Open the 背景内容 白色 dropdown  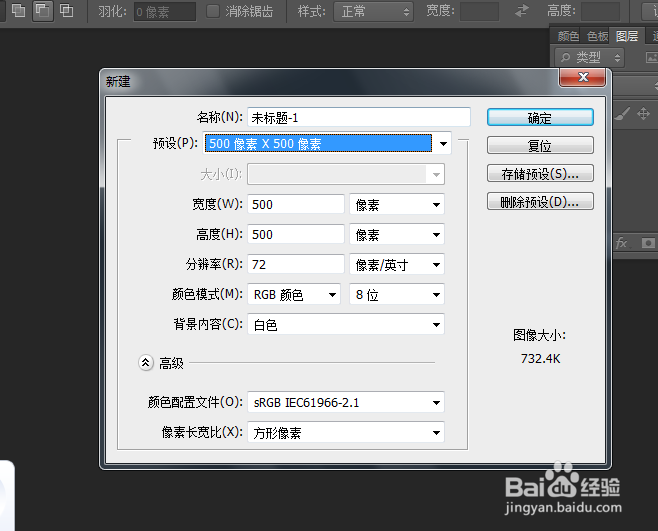click(x=346, y=324)
